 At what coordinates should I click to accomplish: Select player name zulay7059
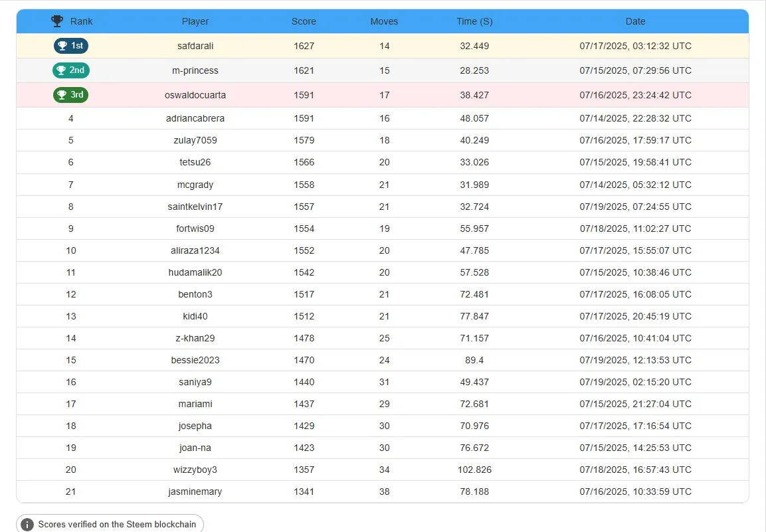[195, 140]
